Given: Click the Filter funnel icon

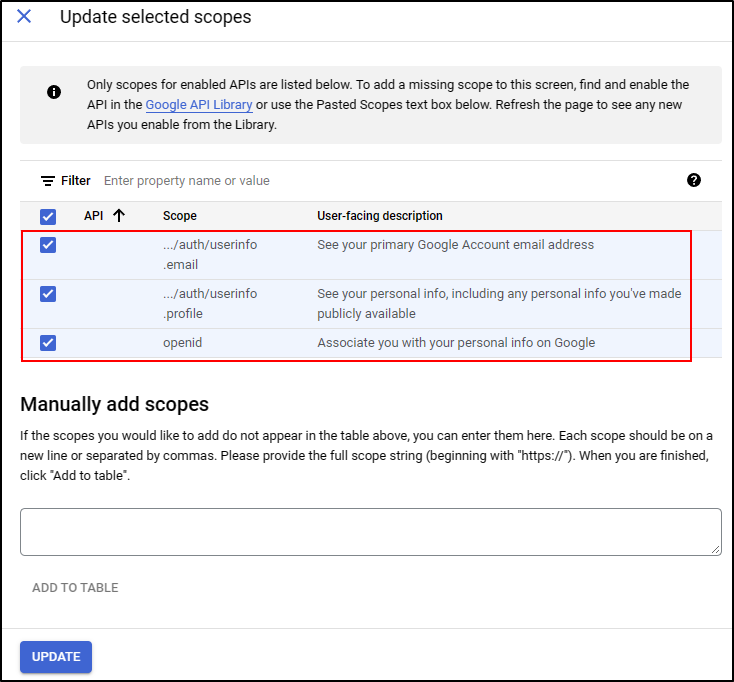Looking at the screenshot, I should pos(47,181).
